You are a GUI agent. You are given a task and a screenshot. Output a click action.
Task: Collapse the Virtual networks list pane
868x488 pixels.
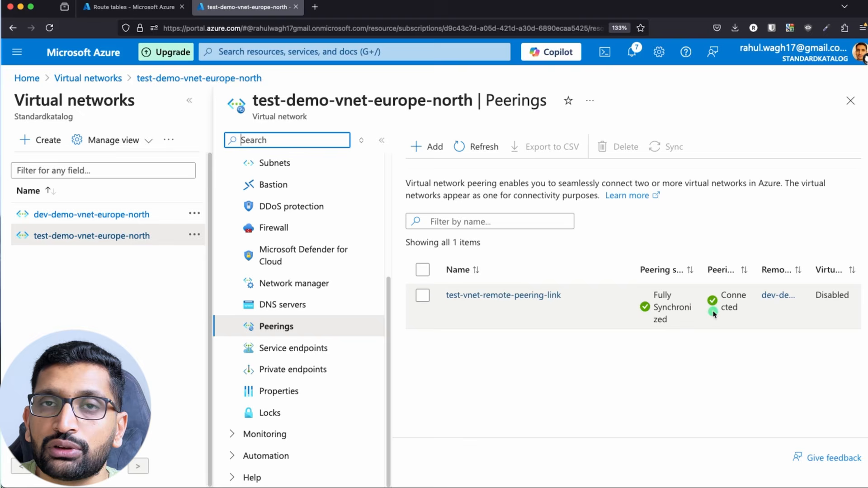click(x=189, y=100)
